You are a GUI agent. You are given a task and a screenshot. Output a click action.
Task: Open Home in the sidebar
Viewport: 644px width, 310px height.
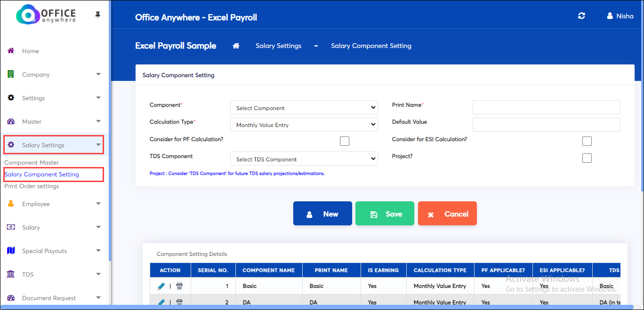31,51
